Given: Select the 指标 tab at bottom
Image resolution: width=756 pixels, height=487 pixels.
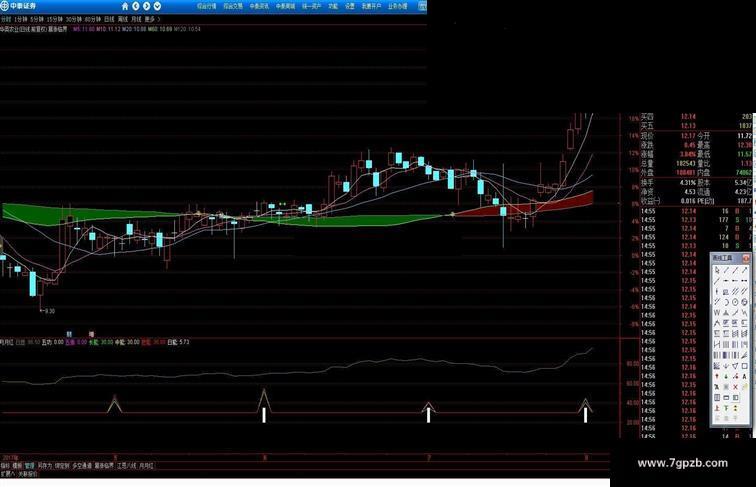Looking at the screenshot, I should click(5, 466).
